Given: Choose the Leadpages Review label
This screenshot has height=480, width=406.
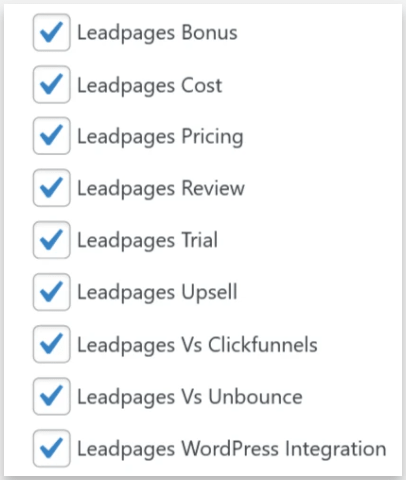Looking at the screenshot, I should [161, 190].
